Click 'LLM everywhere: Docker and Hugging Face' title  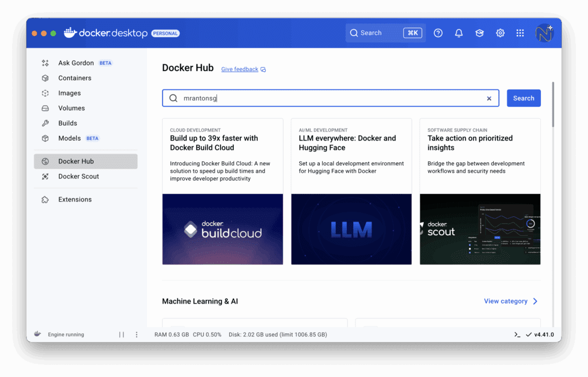pyautogui.click(x=347, y=143)
